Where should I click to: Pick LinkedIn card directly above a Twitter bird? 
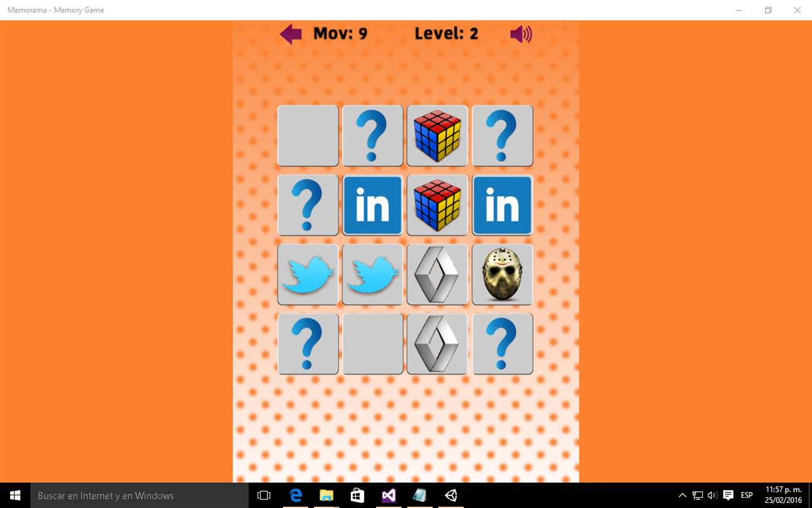(373, 205)
